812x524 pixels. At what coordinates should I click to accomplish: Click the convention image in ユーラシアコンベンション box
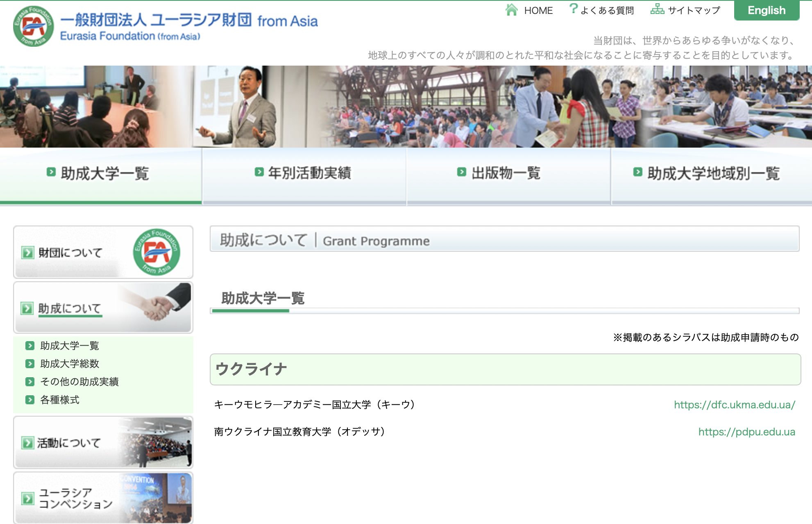(x=156, y=498)
